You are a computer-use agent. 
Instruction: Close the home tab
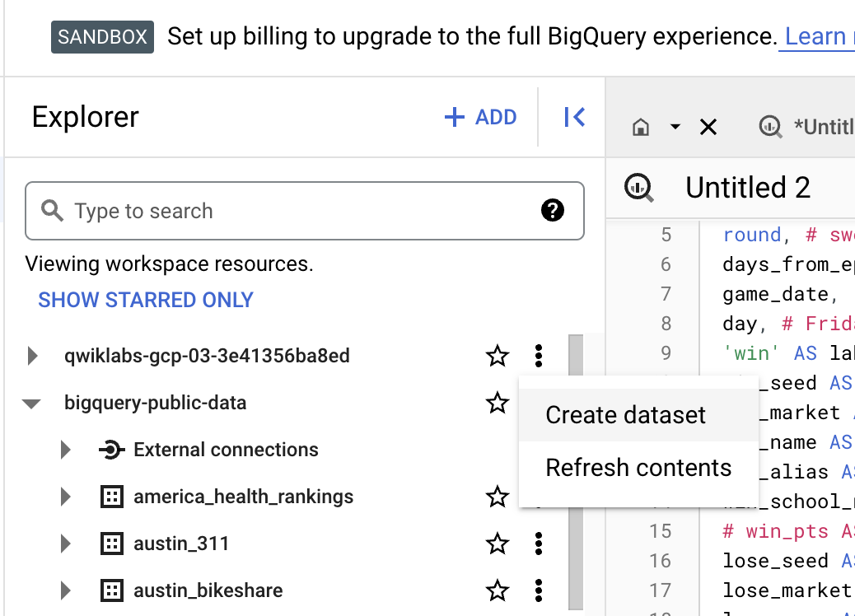click(x=708, y=127)
